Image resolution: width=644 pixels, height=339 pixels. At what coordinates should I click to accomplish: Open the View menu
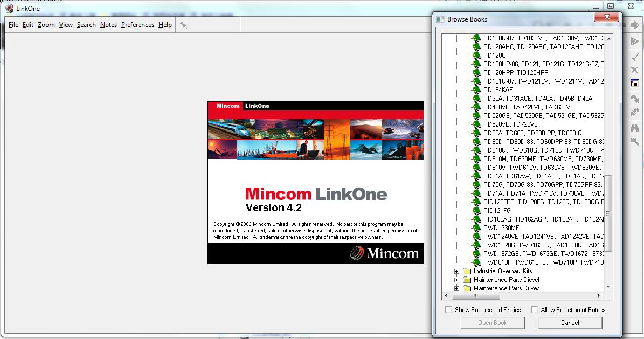tap(66, 25)
